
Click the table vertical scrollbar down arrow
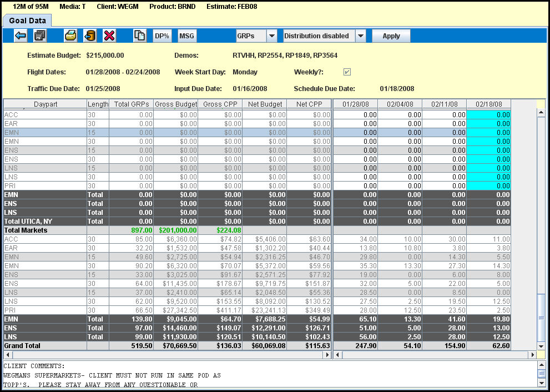point(541,346)
